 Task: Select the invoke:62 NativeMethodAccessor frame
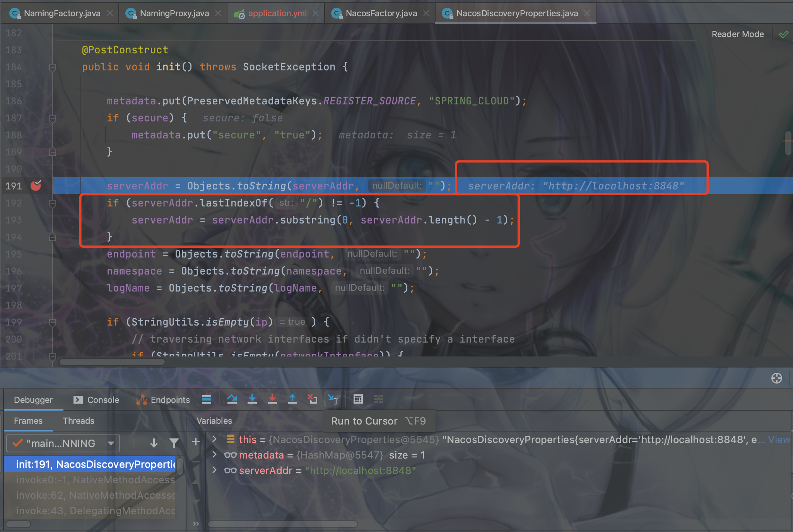click(x=89, y=495)
